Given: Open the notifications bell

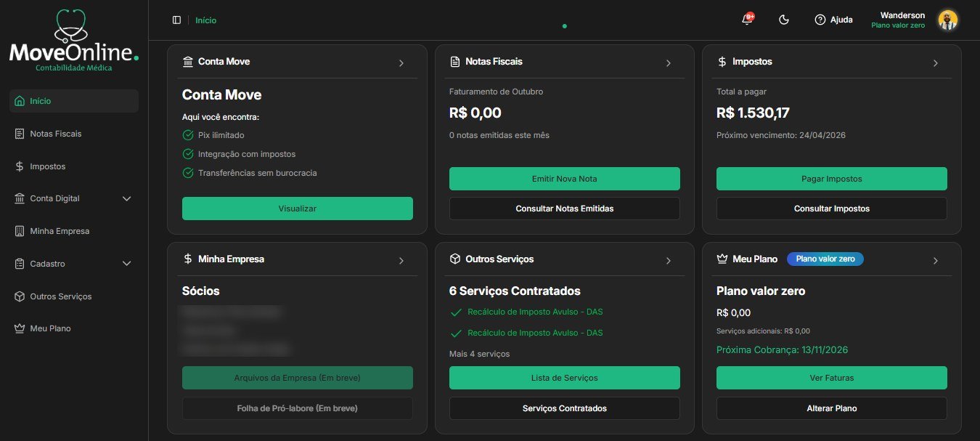Looking at the screenshot, I should point(747,20).
